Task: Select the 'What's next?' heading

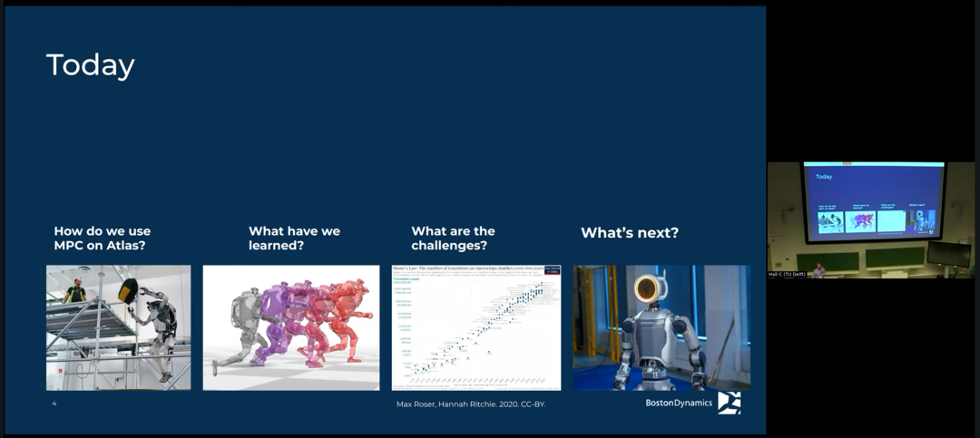Action: pyautogui.click(x=630, y=233)
